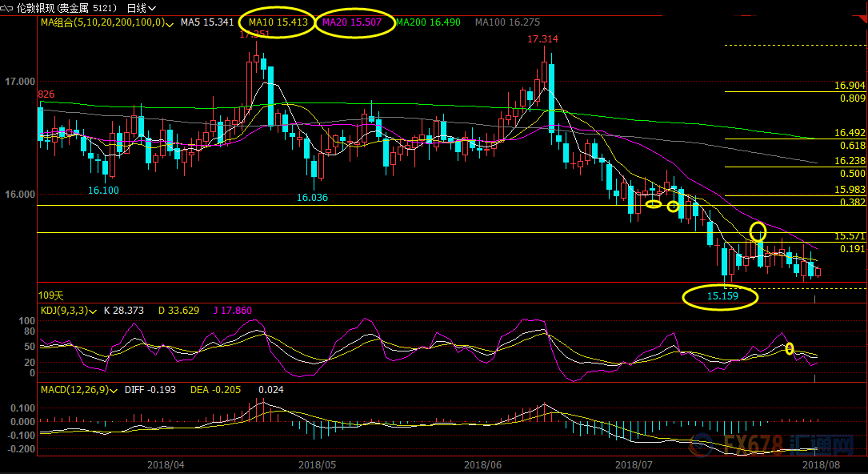The height and width of the screenshot is (474, 868).
Task: Click the KDJ D 33.629 value
Action: pyautogui.click(x=179, y=311)
